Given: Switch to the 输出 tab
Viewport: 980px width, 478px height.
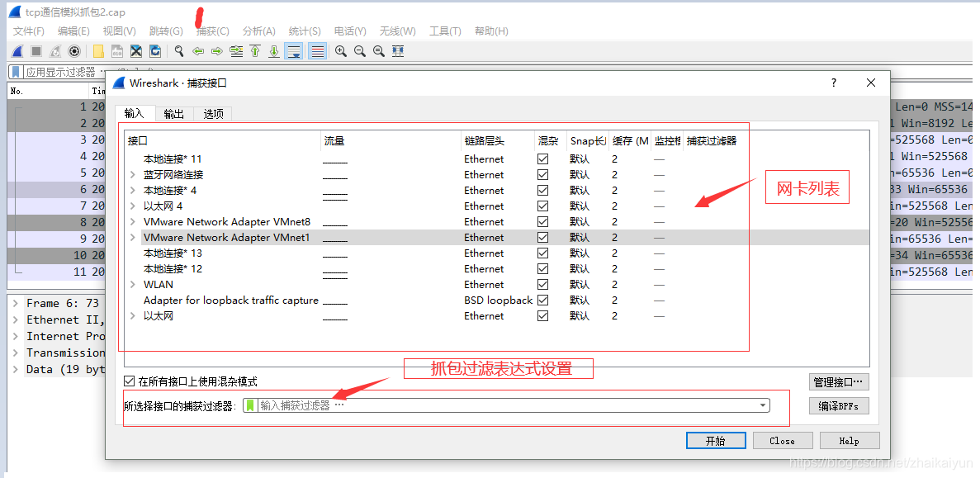Looking at the screenshot, I should point(173,114).
